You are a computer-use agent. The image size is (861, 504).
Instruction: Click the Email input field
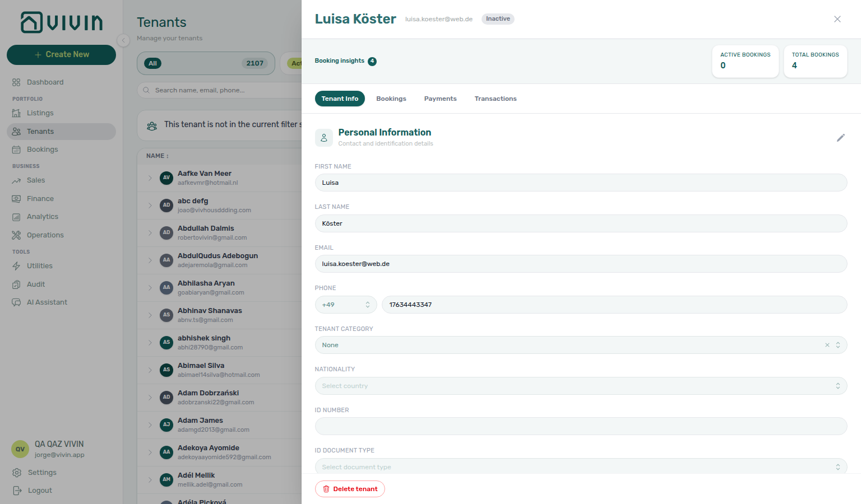(x=581, y=264)
